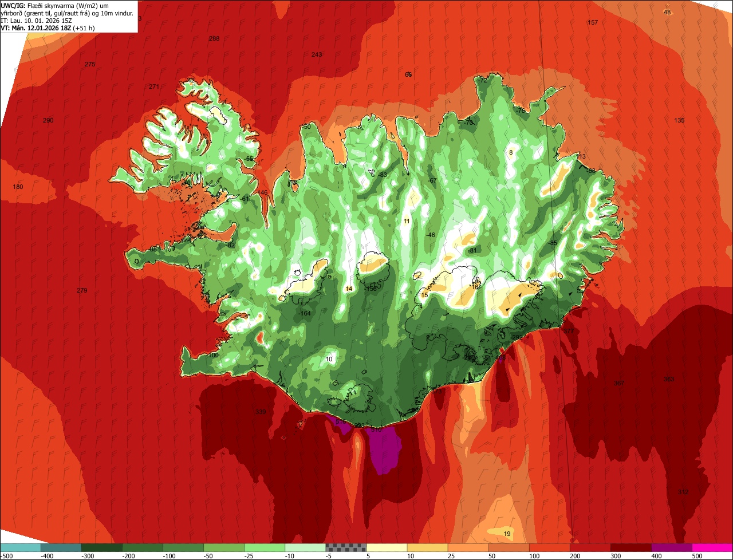Viewport: 733px width, 560px height.
Task: Click the value 135 east of Iceland
Action: [x=679, y=120]
